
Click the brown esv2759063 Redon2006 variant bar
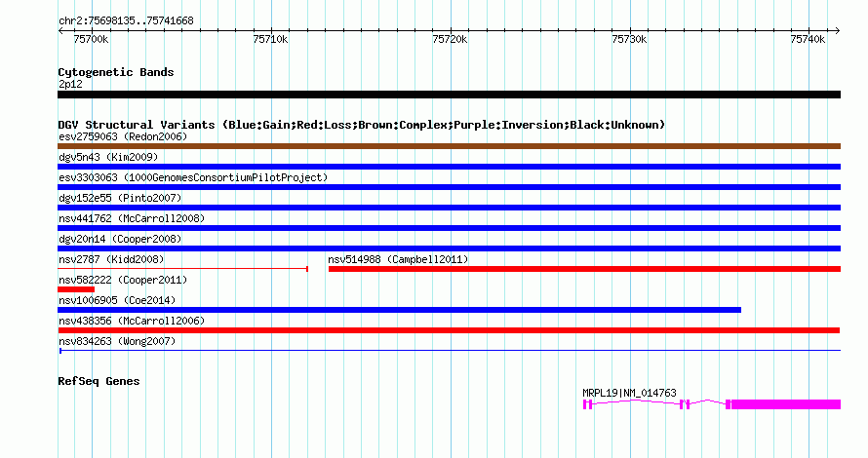click(449, 146)
